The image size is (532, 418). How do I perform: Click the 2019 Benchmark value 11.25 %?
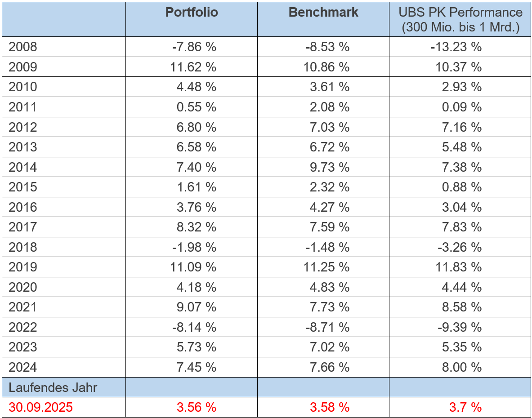pos(327,267)
